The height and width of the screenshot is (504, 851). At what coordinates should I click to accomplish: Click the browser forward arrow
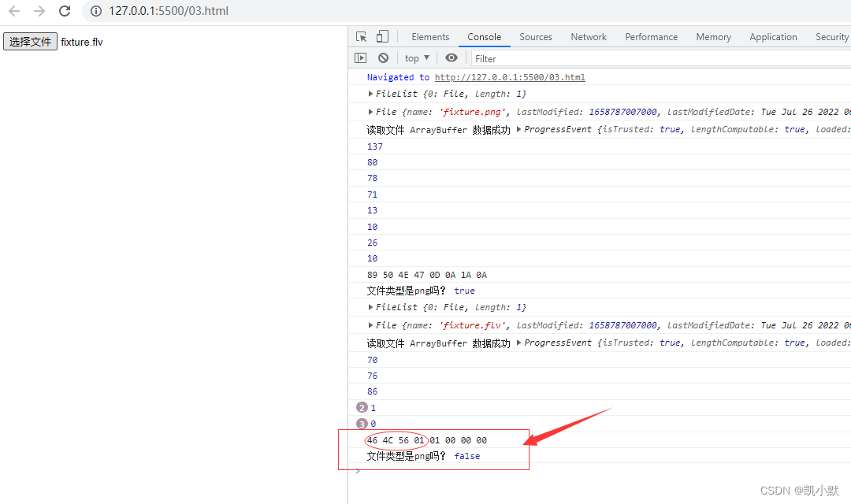coord(39,12)
